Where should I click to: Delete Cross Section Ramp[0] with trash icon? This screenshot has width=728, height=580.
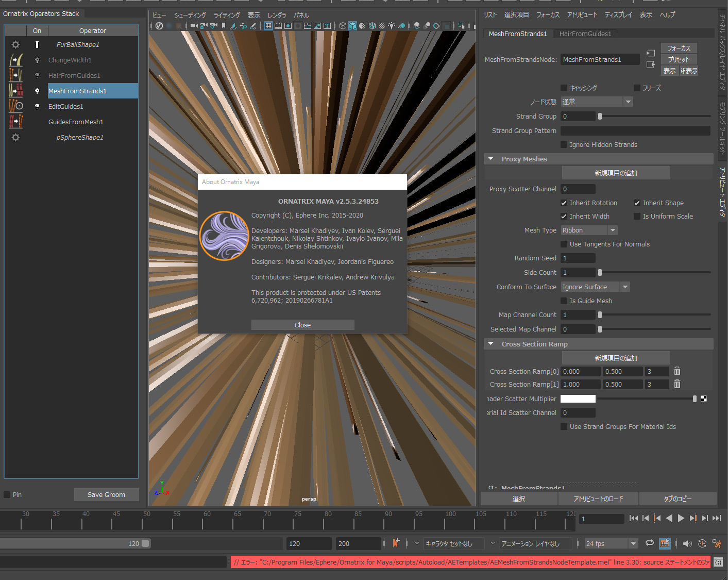[x=678, y=371]
